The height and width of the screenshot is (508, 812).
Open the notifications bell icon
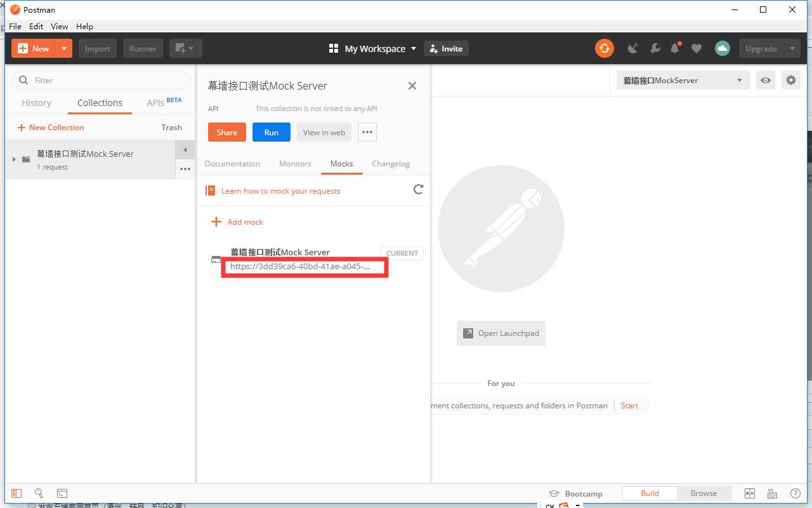coord(675,48)
